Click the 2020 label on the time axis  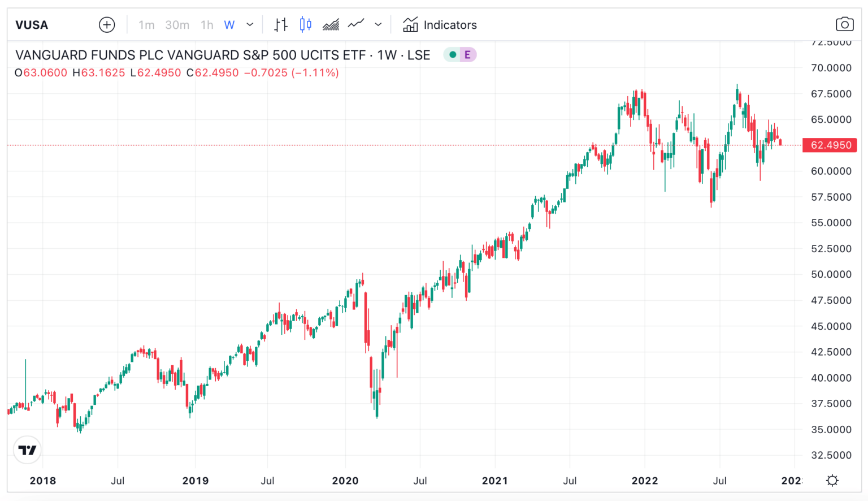345,481
